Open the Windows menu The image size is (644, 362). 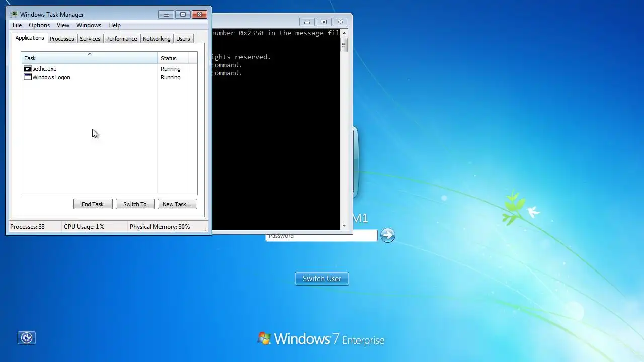89,25
